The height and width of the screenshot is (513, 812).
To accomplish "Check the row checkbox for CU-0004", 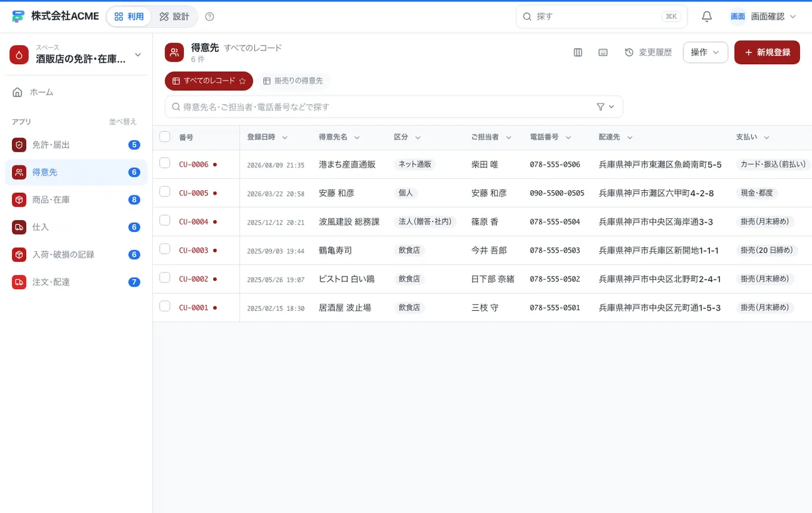I will tap(165, 220).
